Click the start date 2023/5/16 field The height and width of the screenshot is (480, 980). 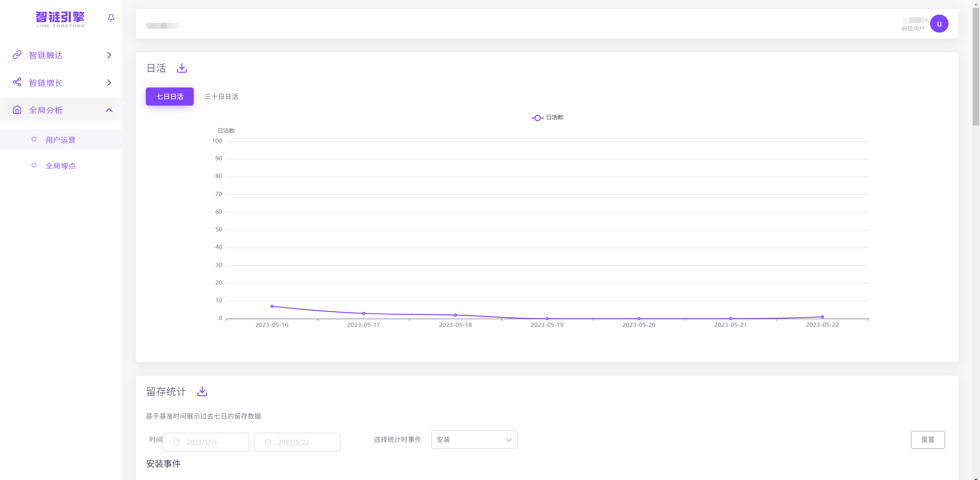click(206, 442)
